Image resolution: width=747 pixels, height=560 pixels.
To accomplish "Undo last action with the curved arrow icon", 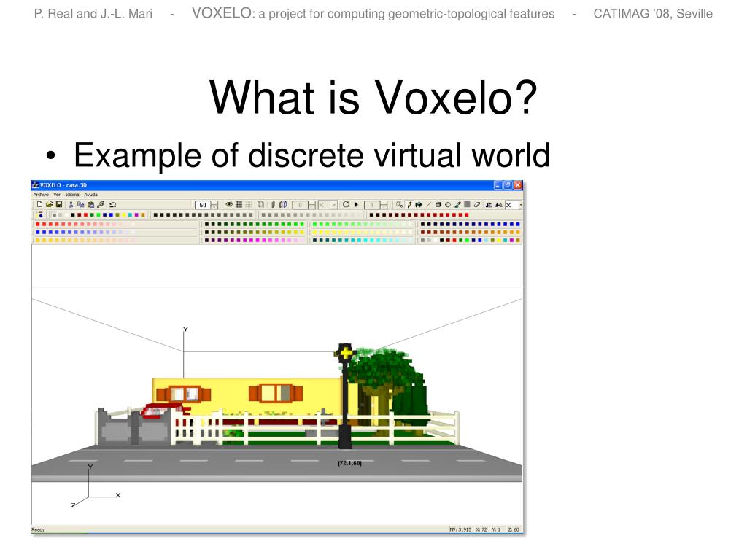I will [113, 205].
